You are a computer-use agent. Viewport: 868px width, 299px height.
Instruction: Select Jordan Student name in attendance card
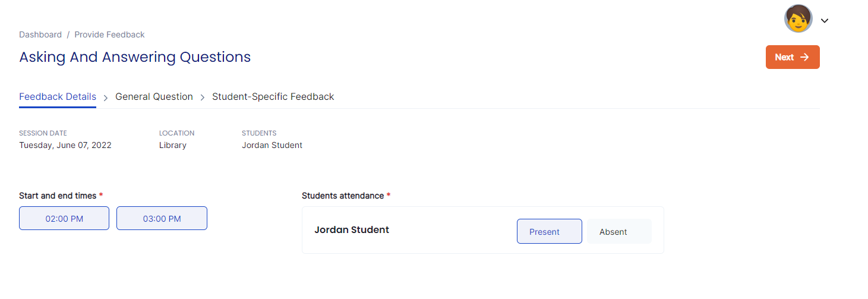click(x=352, y=229)
